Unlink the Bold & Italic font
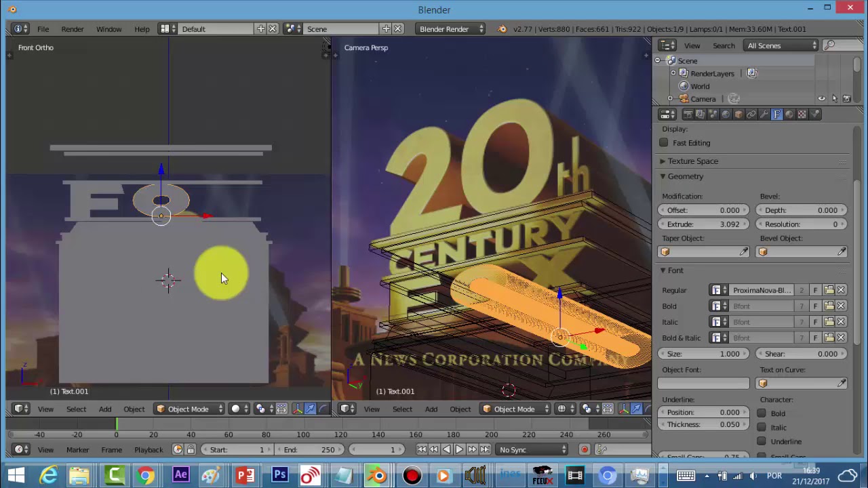Screen dimensions: 868x488 [x=841, y=338]
